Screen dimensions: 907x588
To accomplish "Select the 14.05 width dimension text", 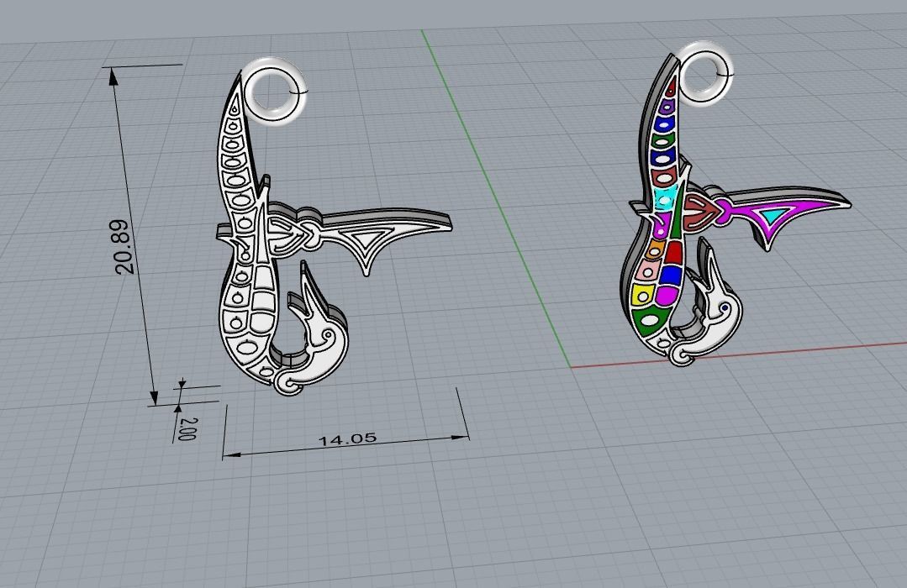I will (x=347, y=439).
